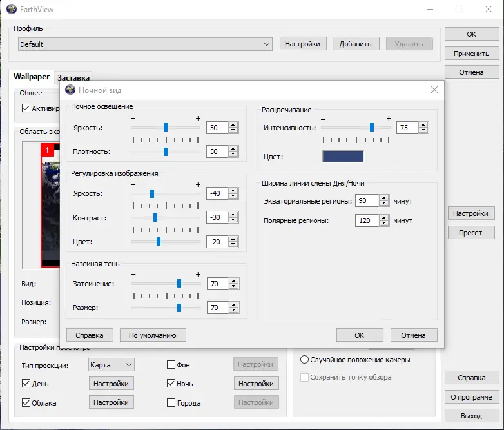Open Настройки for Ночь
504x430 pixels.
[256, 384]
